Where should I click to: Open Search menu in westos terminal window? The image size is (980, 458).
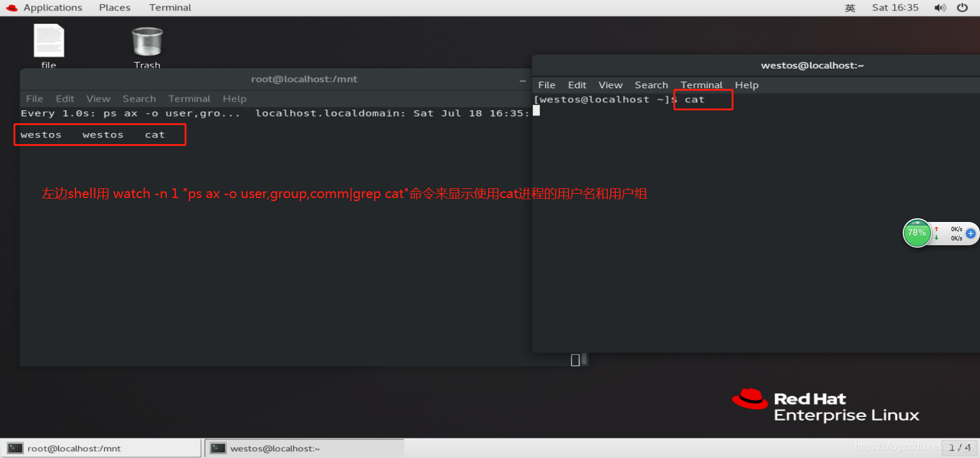[x=651, y=85]
